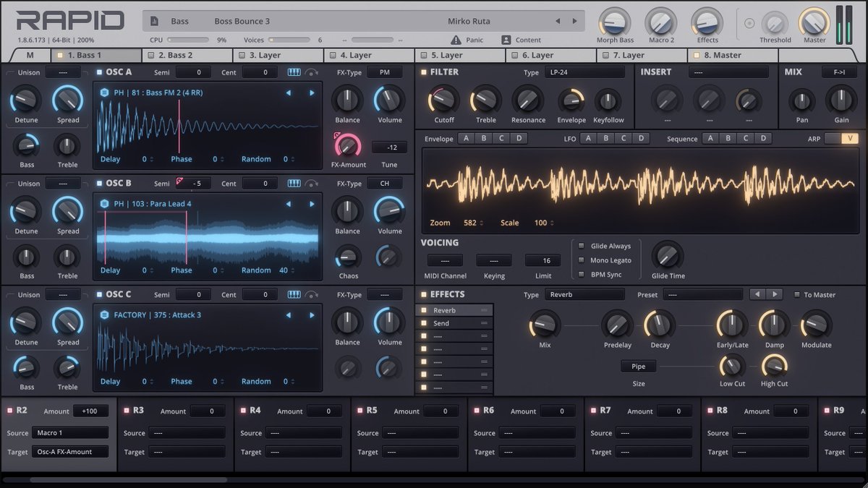Open the preset browser library icon
This screenshot has height=488, width=868.
[154, 21]
